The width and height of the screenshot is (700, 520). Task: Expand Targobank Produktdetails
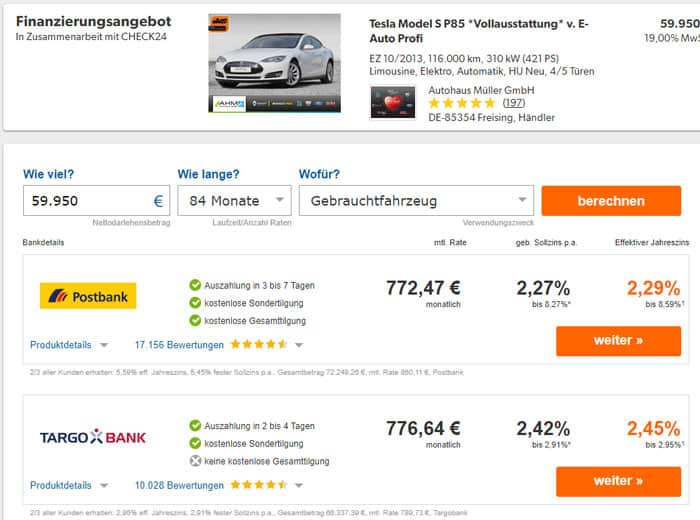coord(69,486)
